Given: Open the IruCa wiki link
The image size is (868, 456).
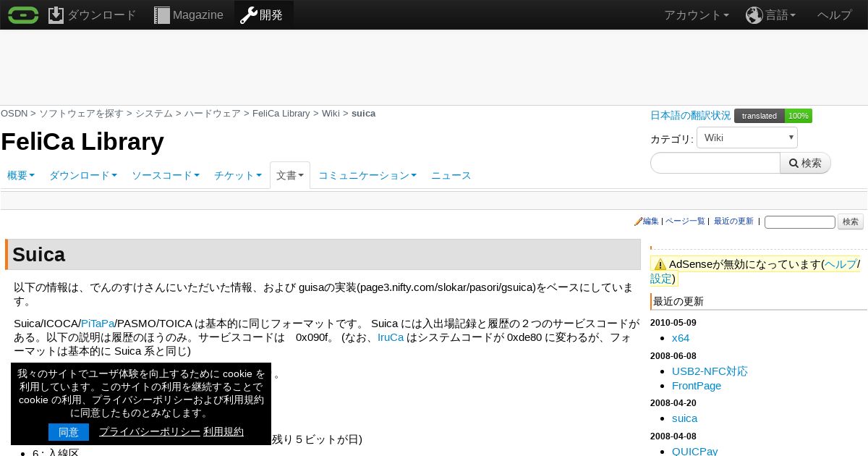Looking at the screenshot, I should (x=391, y=337).
